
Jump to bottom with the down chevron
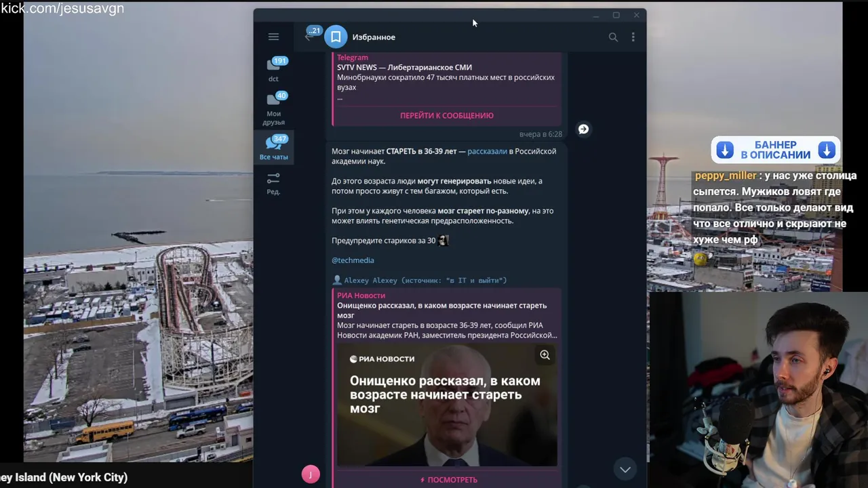(x=625, y=469)
